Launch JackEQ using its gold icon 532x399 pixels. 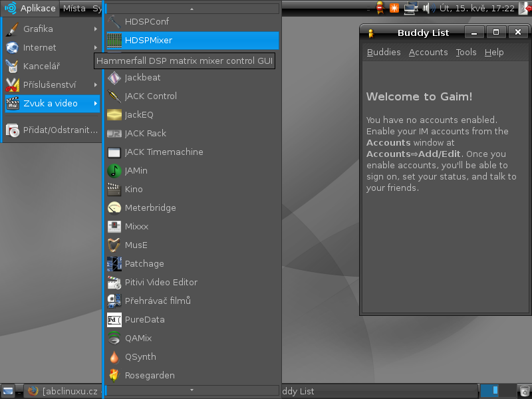(x=114, y=115)
